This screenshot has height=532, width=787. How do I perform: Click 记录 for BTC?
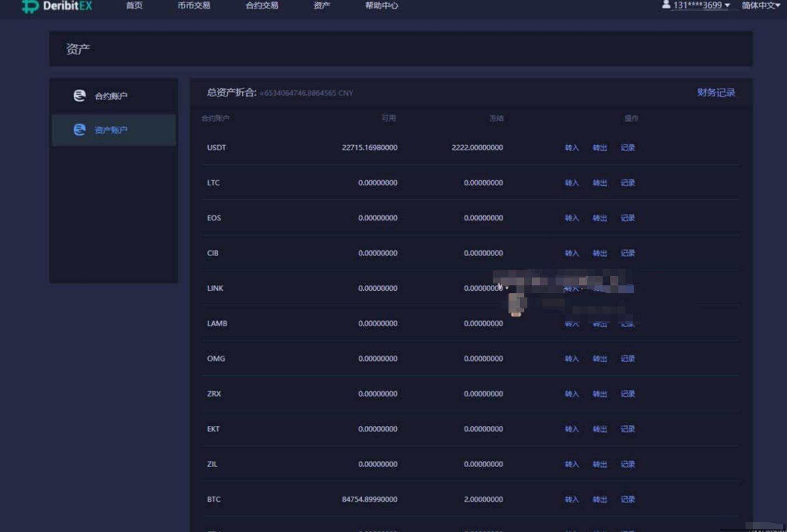tap(628, 499)
